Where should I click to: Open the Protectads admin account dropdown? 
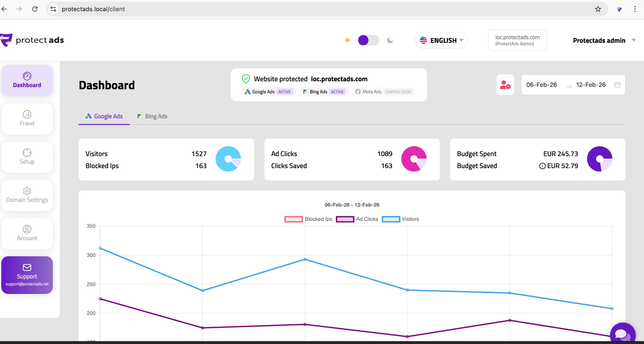603,40
